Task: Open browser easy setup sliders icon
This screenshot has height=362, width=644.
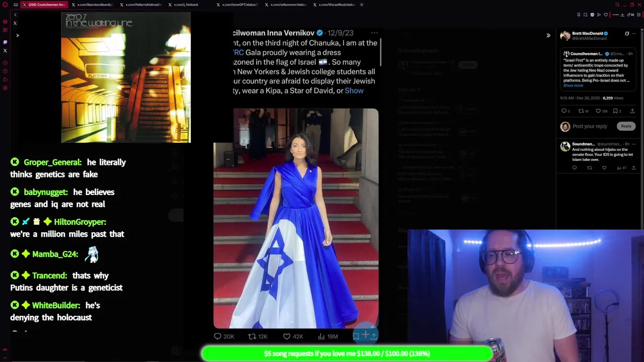Action: click(639, 15)
